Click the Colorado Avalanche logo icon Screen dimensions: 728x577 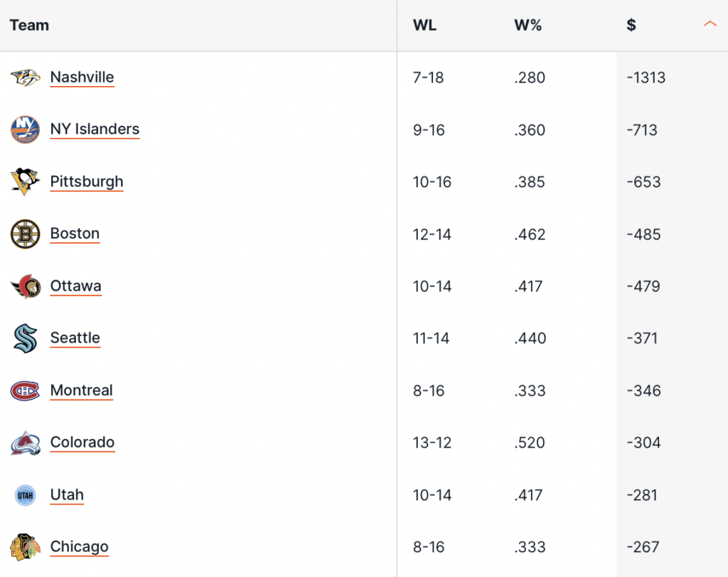(x=25, y=443)
